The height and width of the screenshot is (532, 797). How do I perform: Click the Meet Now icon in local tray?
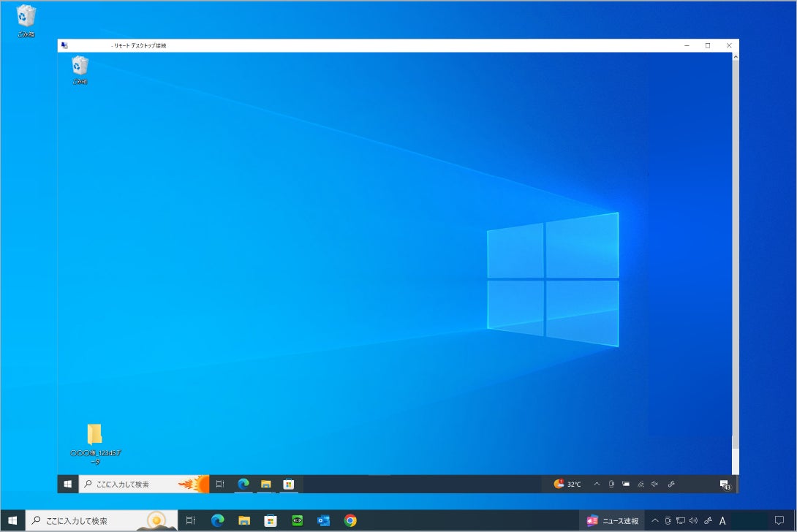[x=668, y=521]
